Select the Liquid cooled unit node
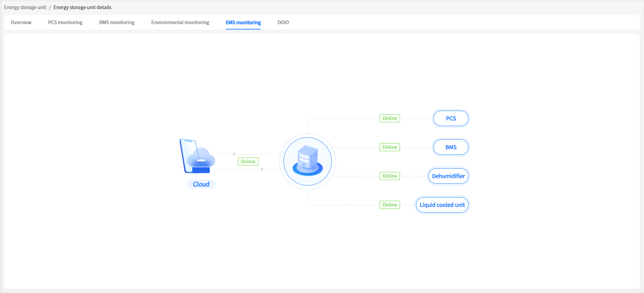Viewport: 644px width, 293px height. [442, 205]
